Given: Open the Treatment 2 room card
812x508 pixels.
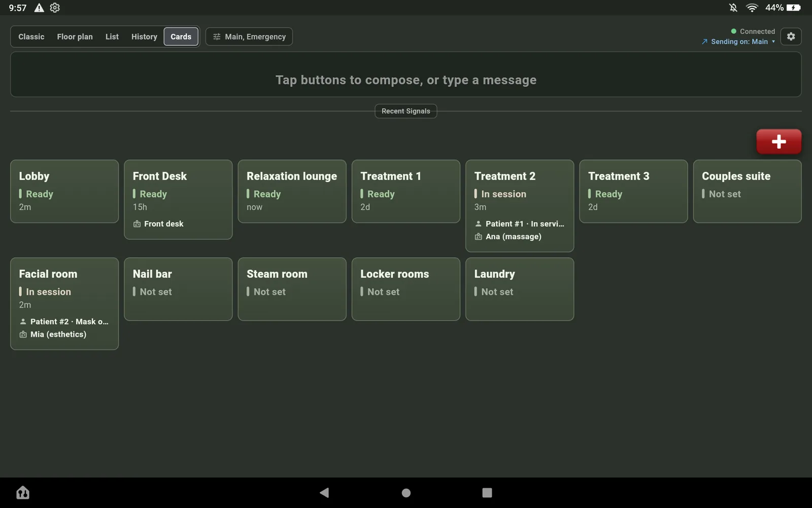Looking at the screenshot, I should point(520,206).
